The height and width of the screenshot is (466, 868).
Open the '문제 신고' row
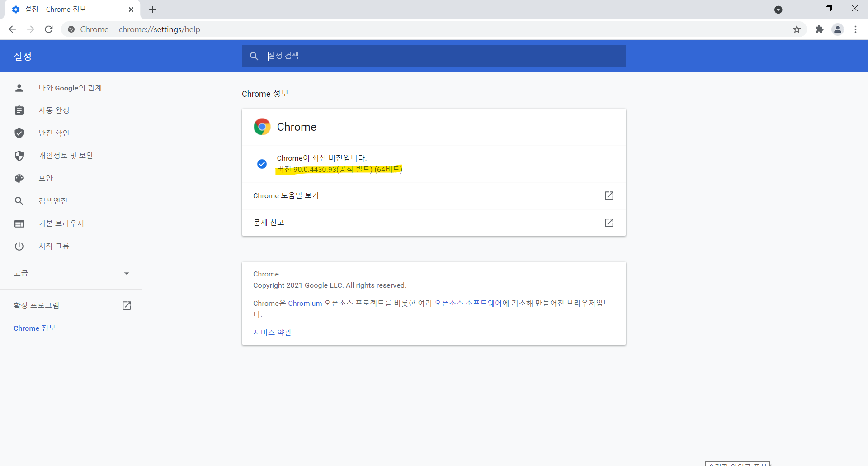tap(434, 223)
